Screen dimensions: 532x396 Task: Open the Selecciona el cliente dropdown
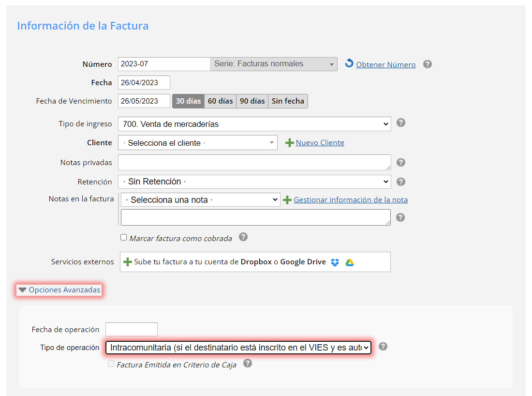click(198, 143)
